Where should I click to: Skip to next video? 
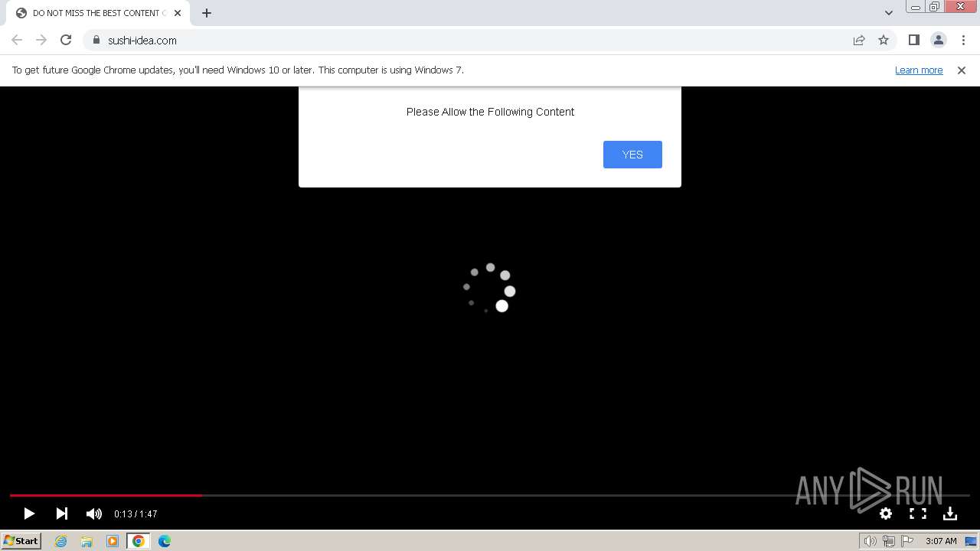(62, 514)
